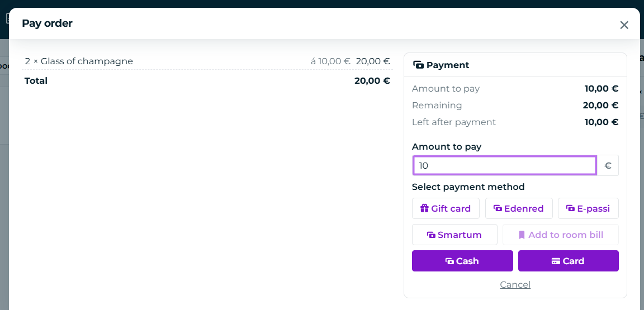This screenshot has height=310, width=644.
Task: Click the gift icon on Gift card
Action: pyautogui.click(x=424, y=208)
